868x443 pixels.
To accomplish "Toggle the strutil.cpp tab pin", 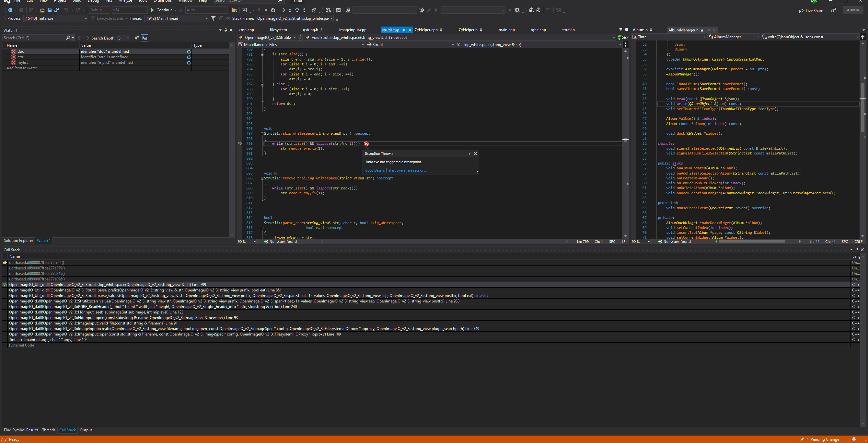I will [404, 30].
